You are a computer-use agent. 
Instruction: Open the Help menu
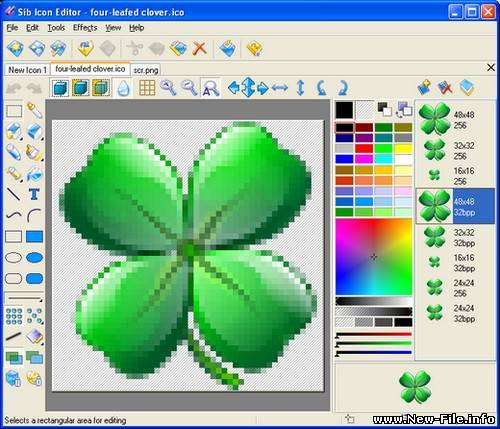[x=137, y=28]
